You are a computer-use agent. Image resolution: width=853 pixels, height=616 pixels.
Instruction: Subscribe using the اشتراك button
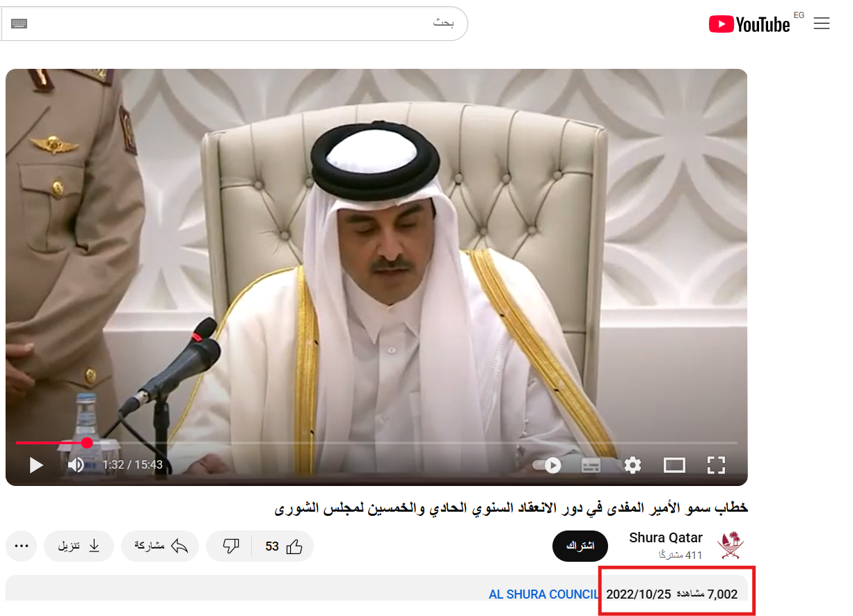click(580, 546)
